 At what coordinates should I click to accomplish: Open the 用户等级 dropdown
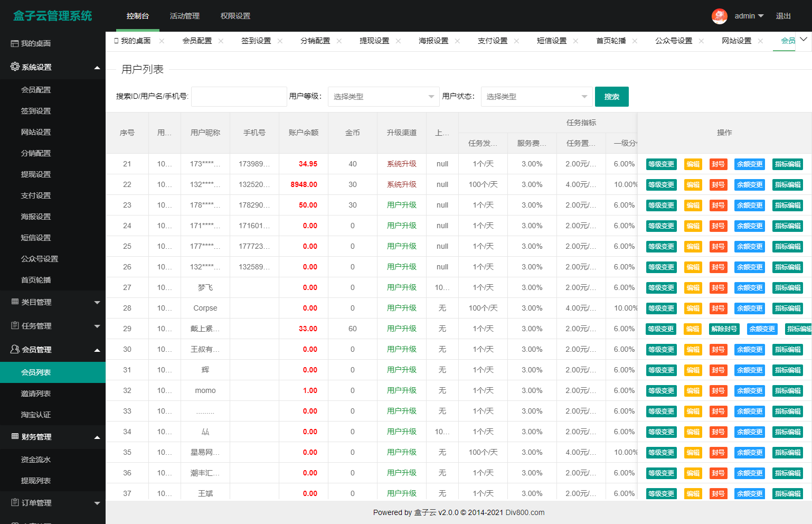tap(383, 97)
